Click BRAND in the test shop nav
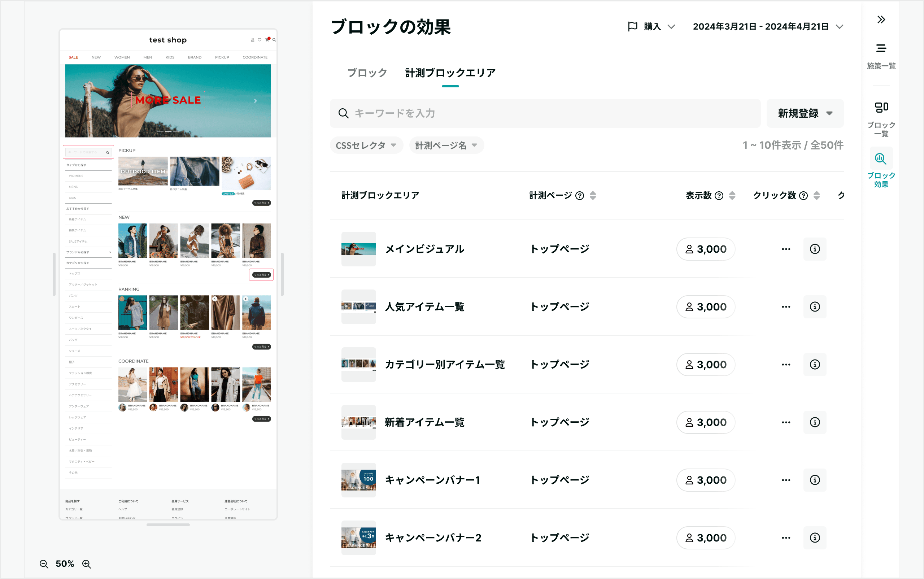 point(195,57)
